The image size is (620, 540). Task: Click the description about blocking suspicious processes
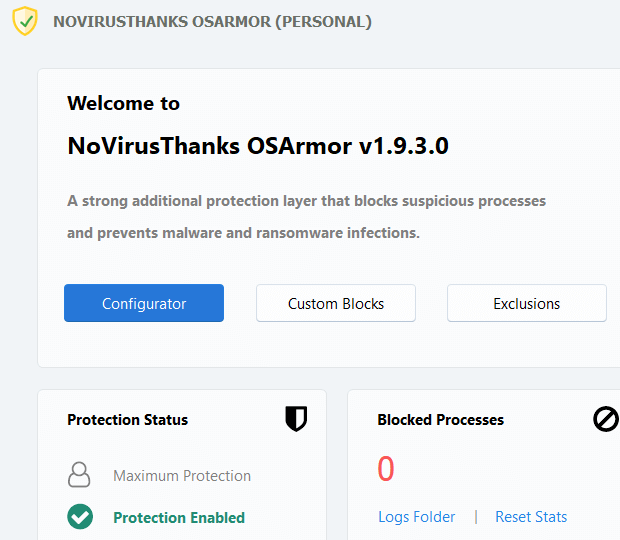(x=306, y=217)
